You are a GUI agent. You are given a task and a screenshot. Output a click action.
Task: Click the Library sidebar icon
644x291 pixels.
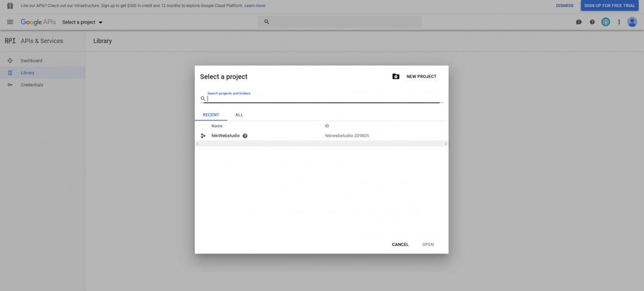tap(10, 73)
